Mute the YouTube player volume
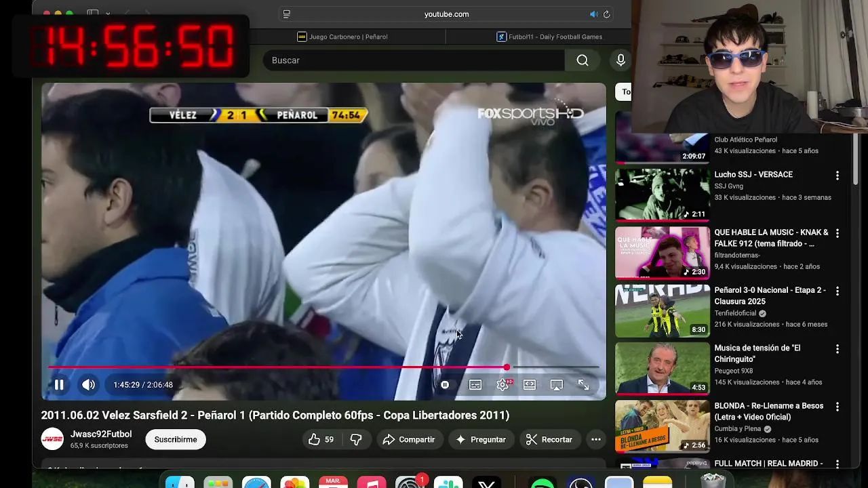 (x=88, y=384)
